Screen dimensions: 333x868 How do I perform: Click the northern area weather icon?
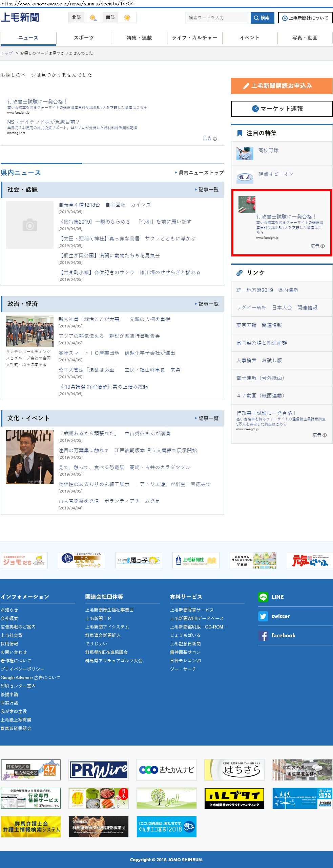[93, 18]
